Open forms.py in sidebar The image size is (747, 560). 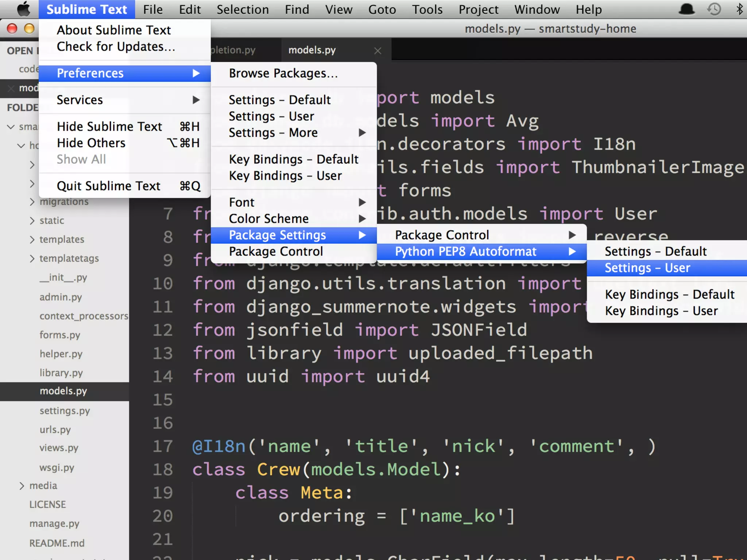60,335
